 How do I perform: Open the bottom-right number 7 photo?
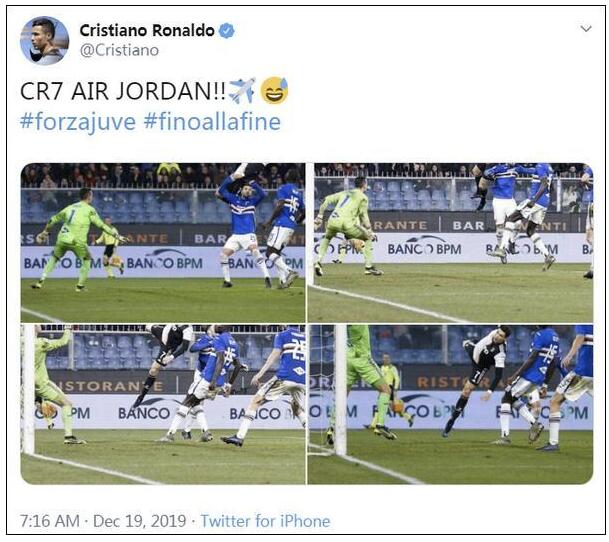click(451, 404)
